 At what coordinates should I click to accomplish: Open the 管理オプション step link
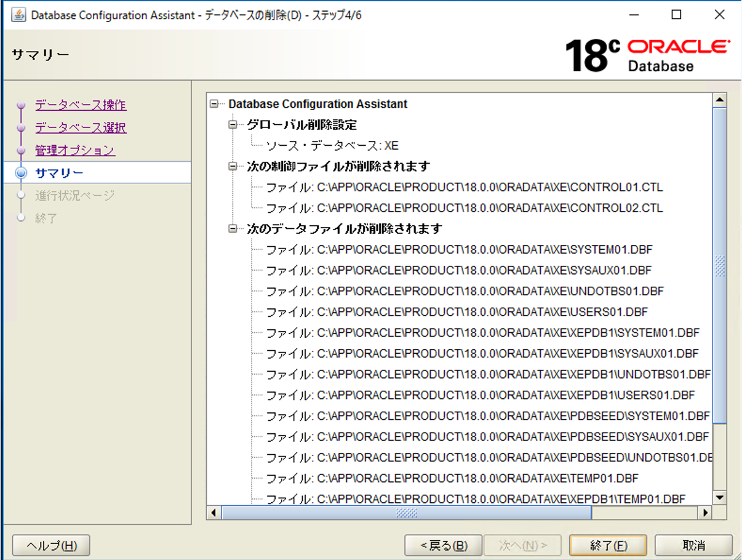click(x=73, y=150)
